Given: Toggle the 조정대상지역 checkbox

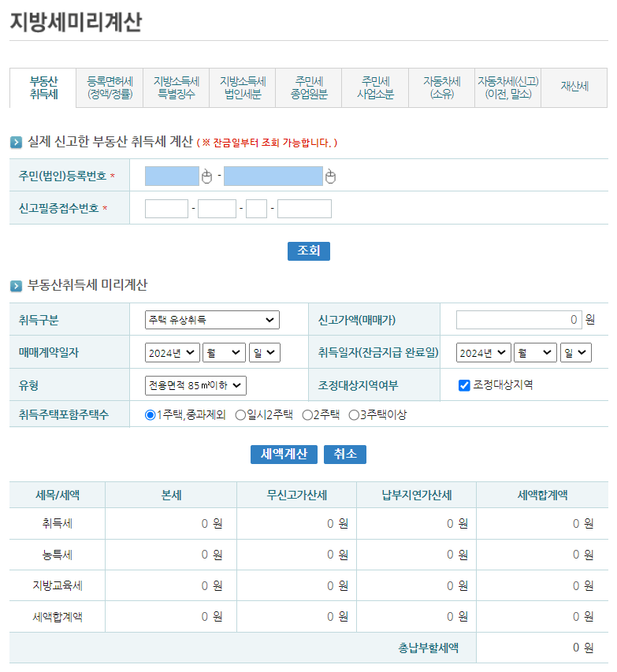Looking at the screenshot, I should click(x=464, y=385).
